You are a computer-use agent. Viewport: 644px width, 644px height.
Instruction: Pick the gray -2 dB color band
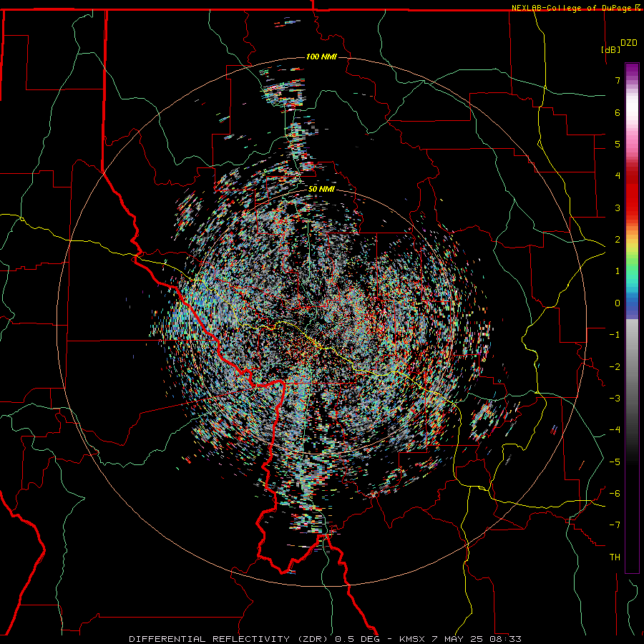[632, 366]
